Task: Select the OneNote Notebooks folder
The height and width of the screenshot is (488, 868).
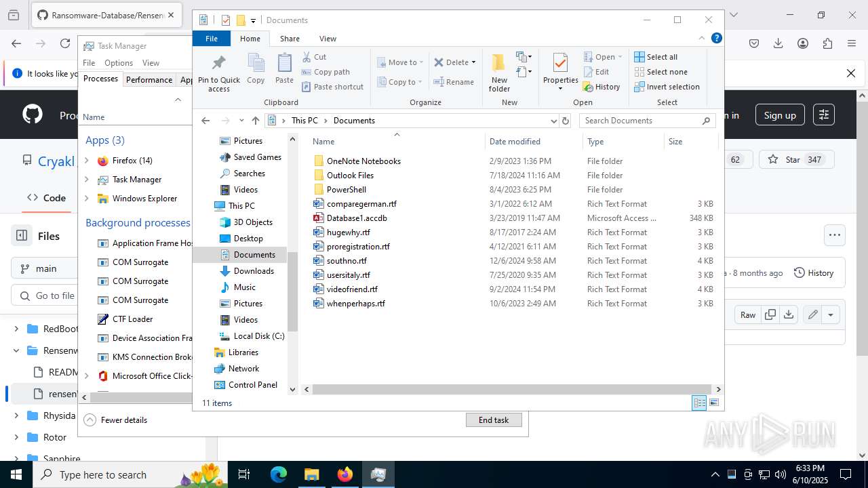Action: [363, 161]
